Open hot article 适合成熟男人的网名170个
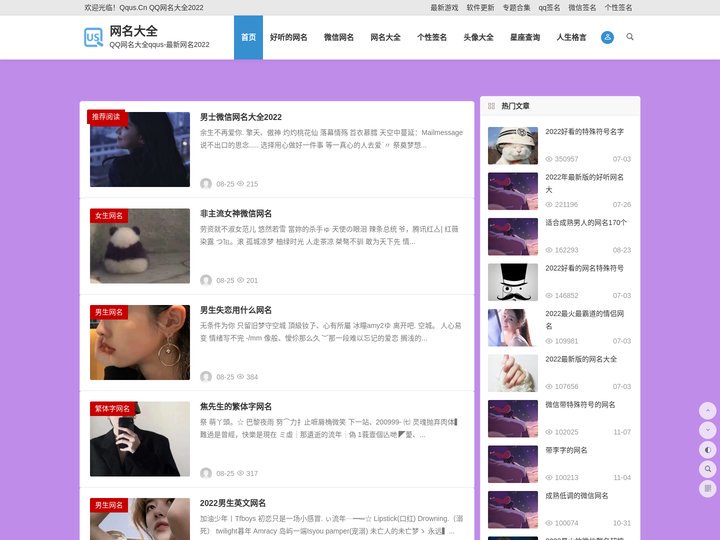The height and width of the screenshot is (540, 720). click(586, 223)
